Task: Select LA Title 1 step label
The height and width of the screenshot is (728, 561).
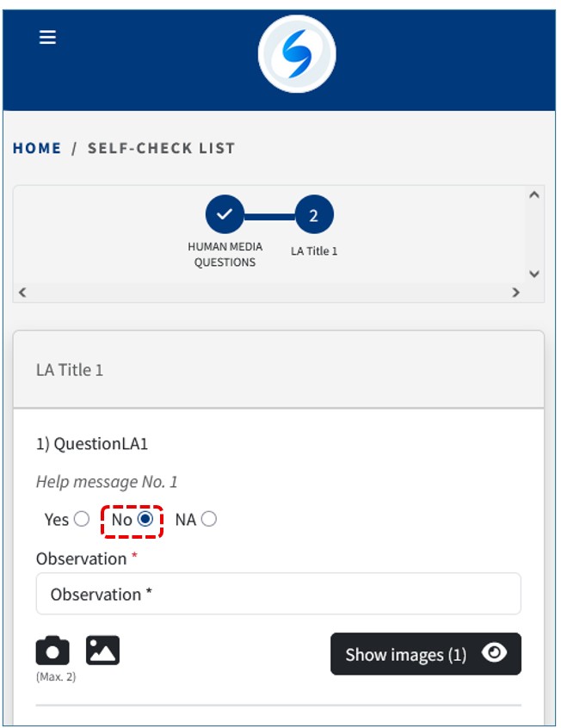Action: coord(314,251)
